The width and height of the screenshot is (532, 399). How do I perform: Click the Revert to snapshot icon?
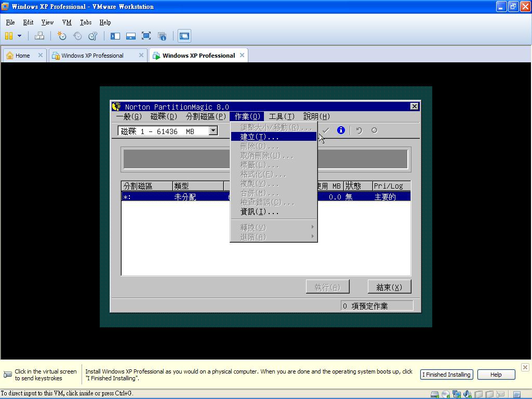(x=77, y=36)
